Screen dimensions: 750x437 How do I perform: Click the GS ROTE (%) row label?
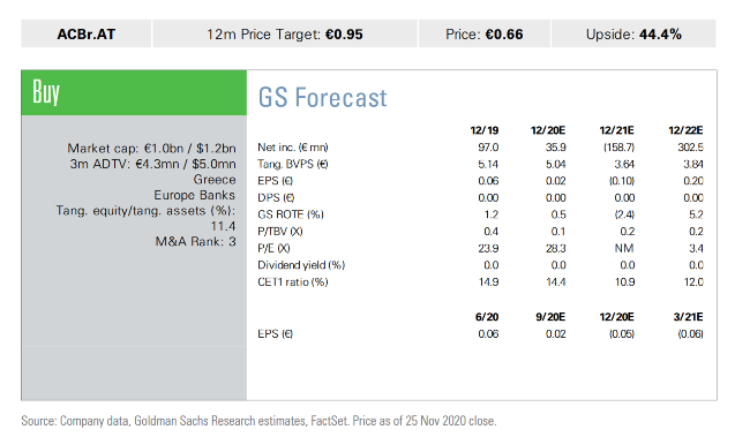290,215
